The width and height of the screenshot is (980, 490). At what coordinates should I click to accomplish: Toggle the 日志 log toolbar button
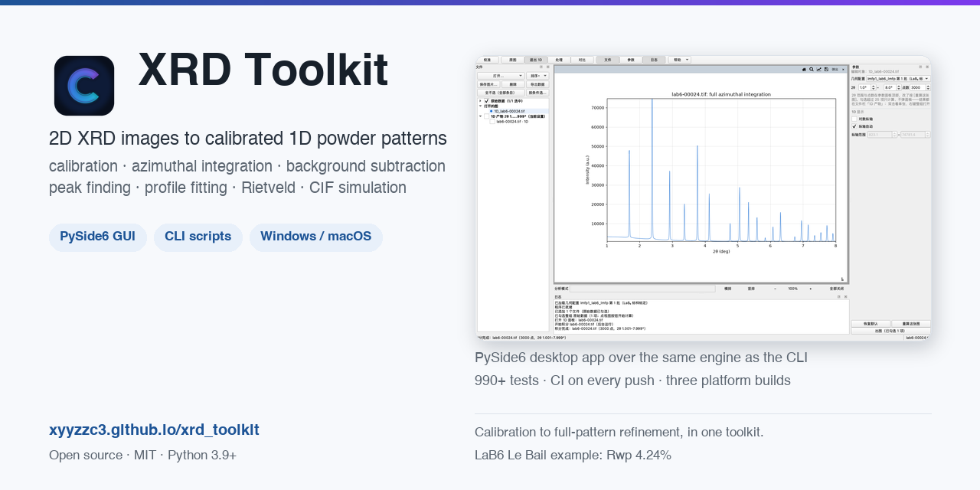[654, 60]
